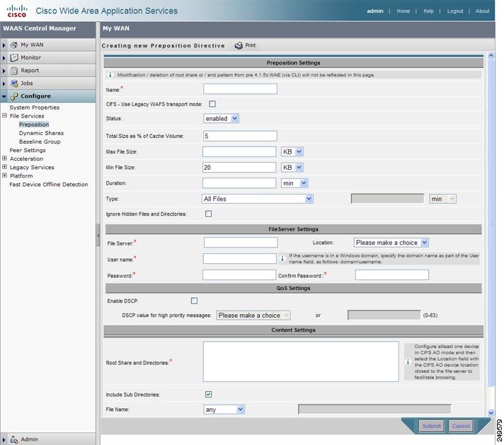The height and width of the screenshot is (445, 504).
Task: Click the My WAN globe icon
Action: pos(14,45)
